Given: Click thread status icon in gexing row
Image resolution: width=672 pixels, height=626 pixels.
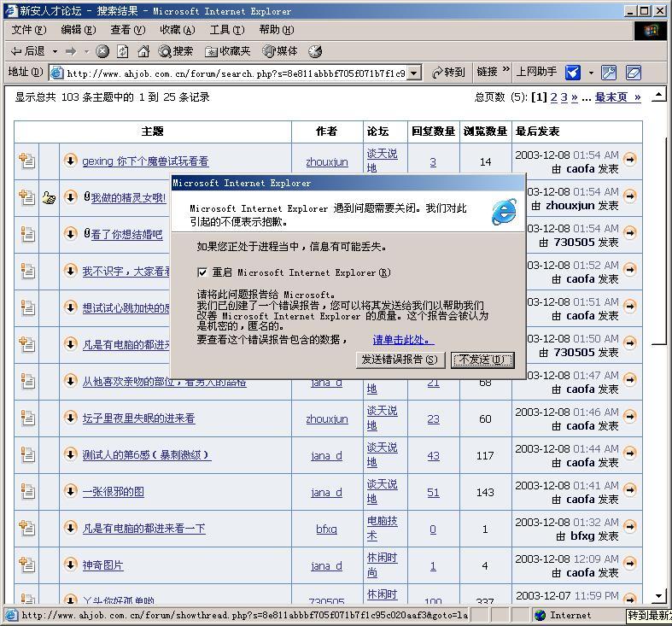Looking at the screenshot, I should (x=26, y=161).
